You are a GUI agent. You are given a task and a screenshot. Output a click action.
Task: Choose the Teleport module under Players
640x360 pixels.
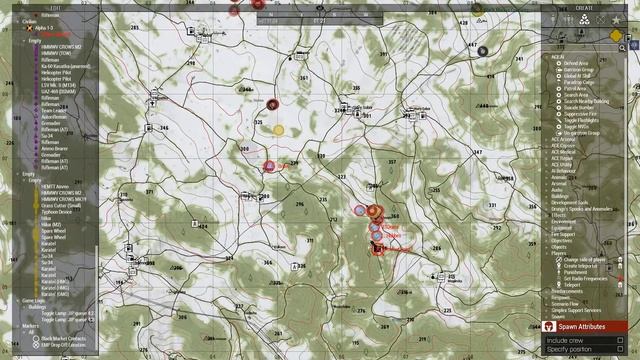click(572, 285)
